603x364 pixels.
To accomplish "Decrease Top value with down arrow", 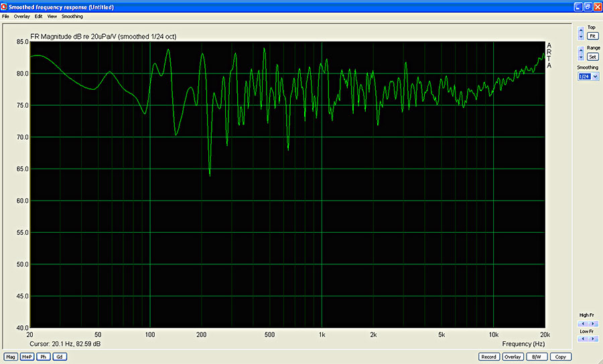I will coord(581,37).
